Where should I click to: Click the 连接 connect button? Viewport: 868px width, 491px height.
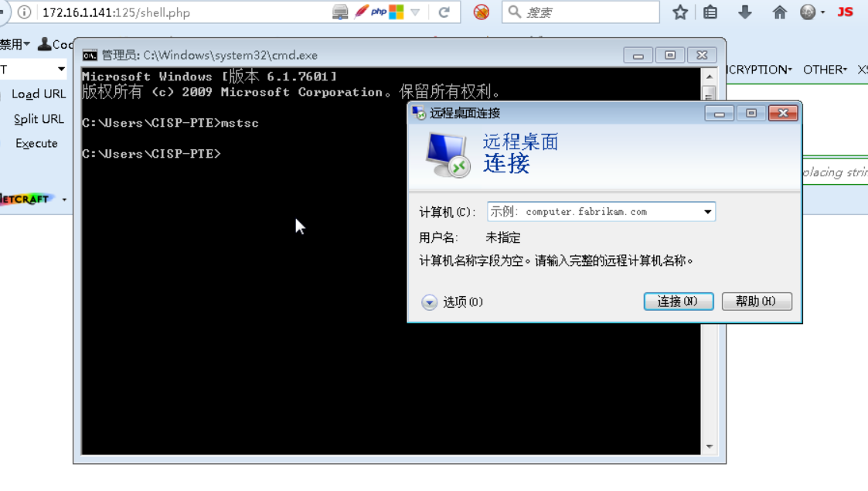[x=678, y=302]
